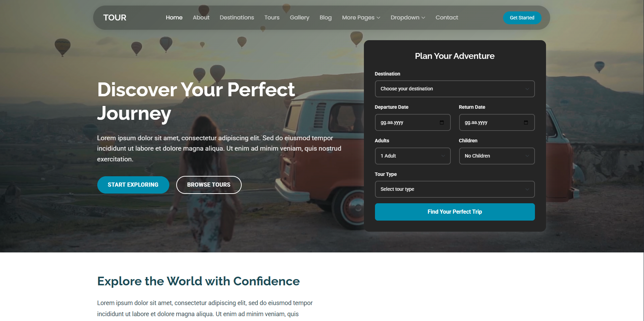Open the Adults count dropdown
This screenshot has height=321, width=644.
click(412, 156)
